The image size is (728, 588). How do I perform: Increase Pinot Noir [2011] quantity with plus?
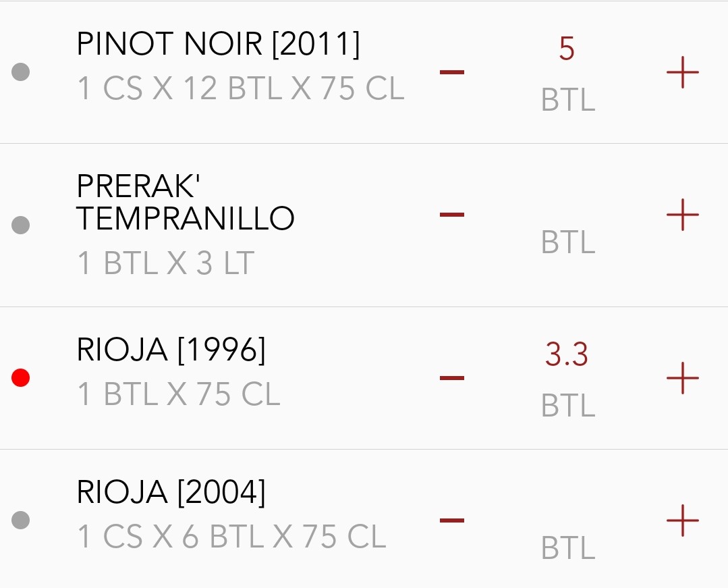point(682,72)
